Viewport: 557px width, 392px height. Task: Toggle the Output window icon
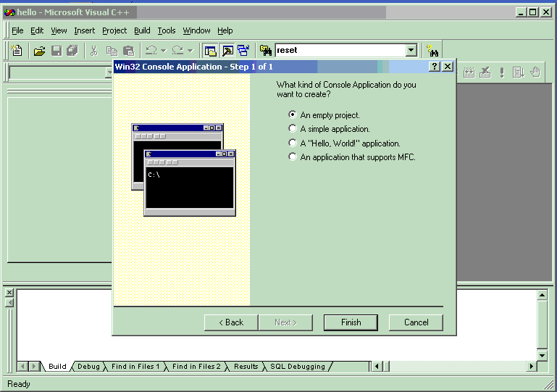(227, 51)
